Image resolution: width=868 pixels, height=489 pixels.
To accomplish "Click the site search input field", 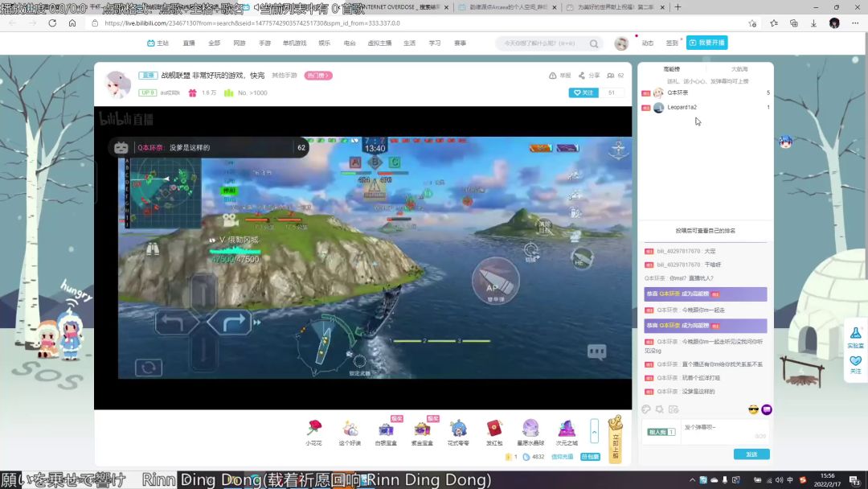I will [542, 43].
